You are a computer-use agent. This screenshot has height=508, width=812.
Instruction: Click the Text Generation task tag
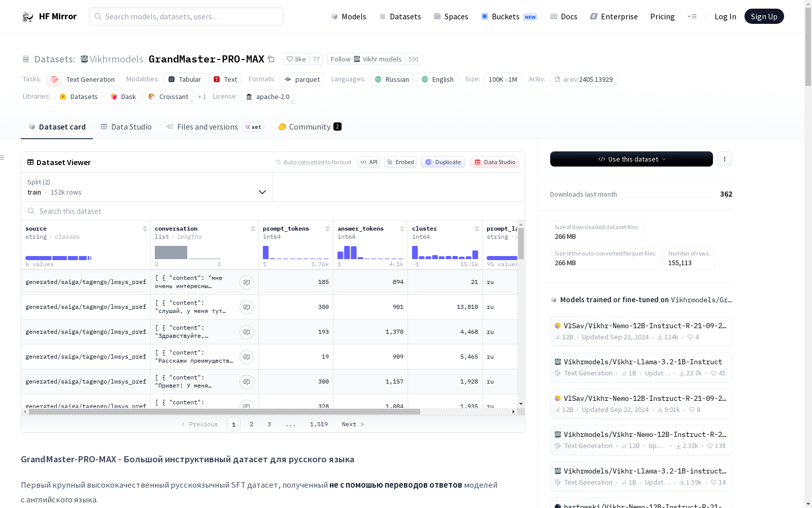[83, 79]
